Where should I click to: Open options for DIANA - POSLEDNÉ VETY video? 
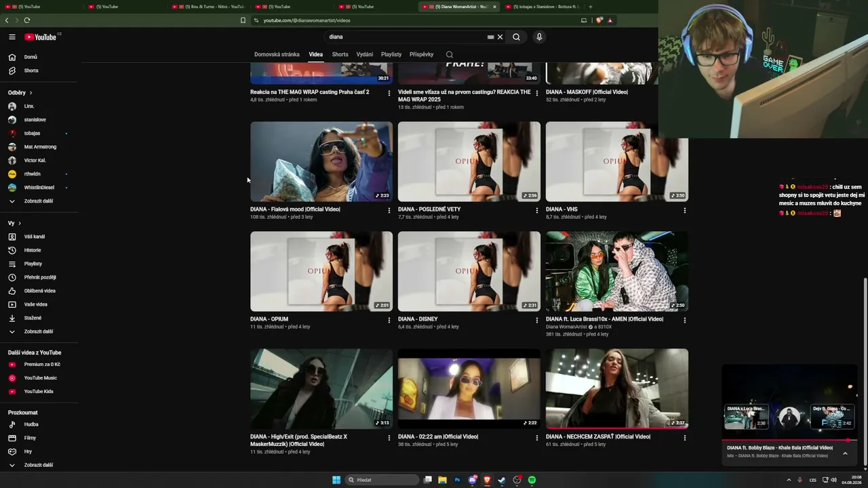pos(537,210)
